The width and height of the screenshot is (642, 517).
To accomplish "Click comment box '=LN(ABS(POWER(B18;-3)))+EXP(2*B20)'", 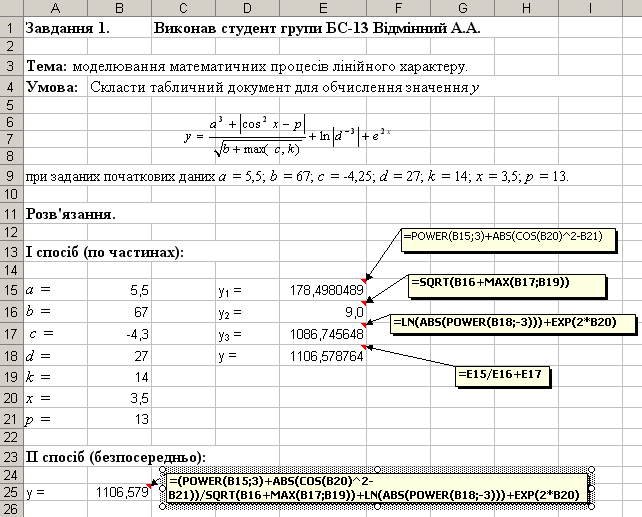I will (513, 325).
